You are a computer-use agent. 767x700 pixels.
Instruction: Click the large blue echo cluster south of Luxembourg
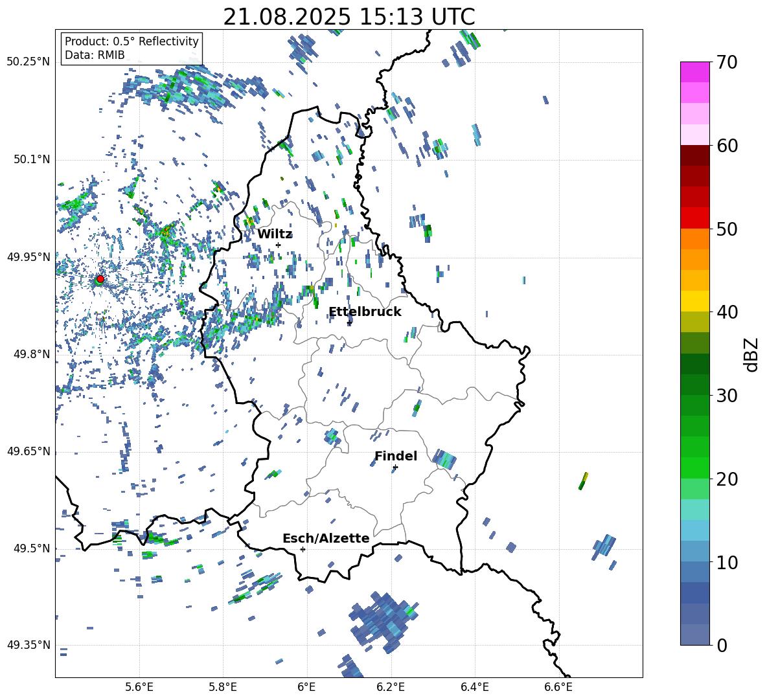tap(383, 622)
